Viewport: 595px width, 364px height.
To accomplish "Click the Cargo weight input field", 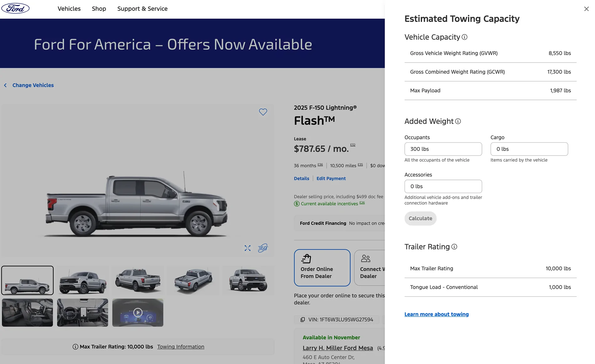I will tap(529, 149).
